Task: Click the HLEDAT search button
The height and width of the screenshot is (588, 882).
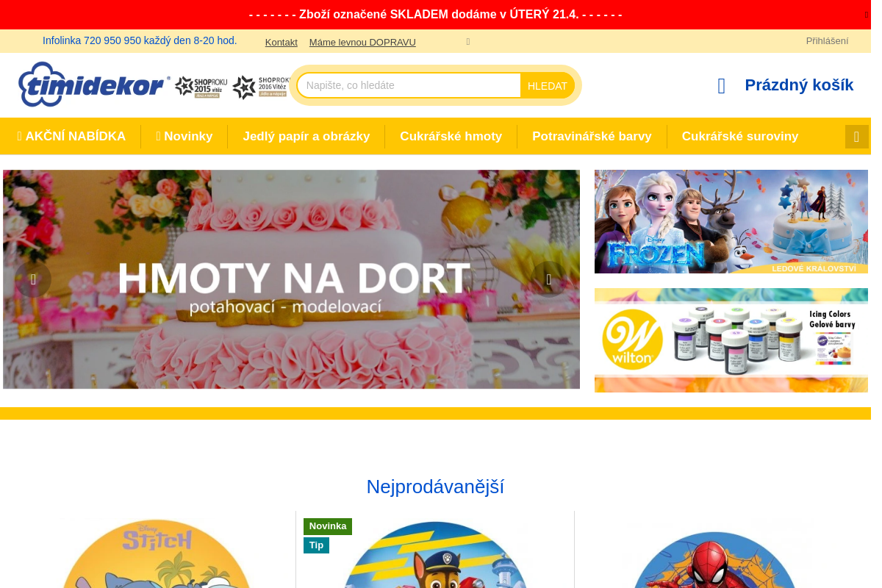Action: point(548,85)
